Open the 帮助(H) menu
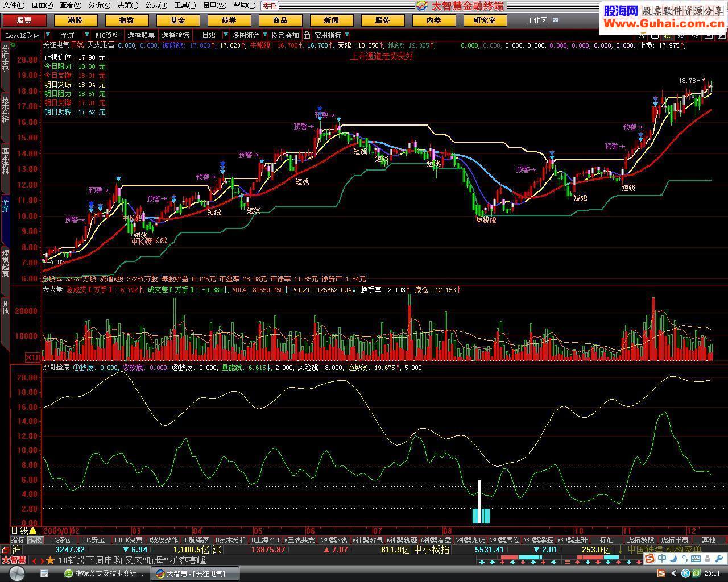Viewport: 728px width, 582px height. 244,5
